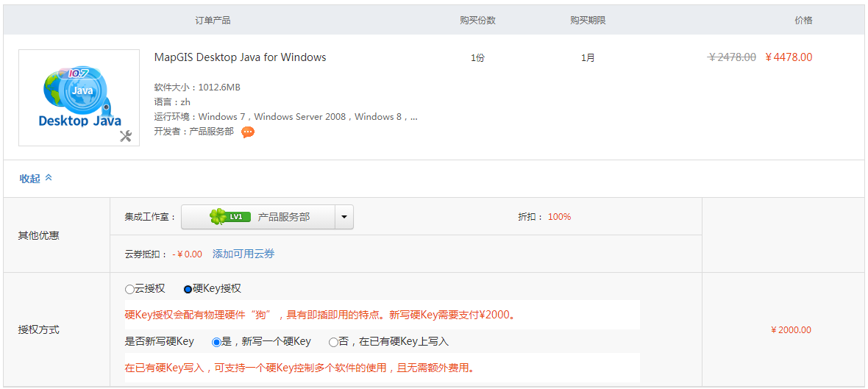Collapse details with the 收起 link
The width and height of the screenshot is (868, 389).
[x=30, y=178]
